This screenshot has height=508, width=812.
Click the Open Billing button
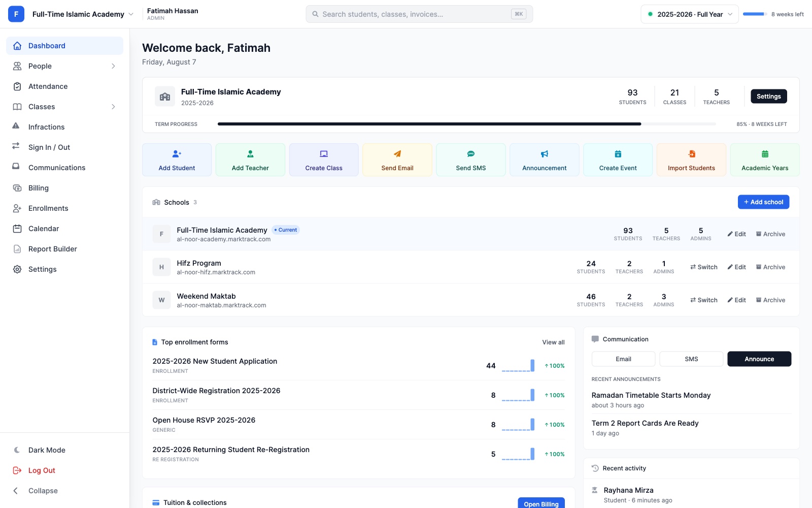pos(541,504)
